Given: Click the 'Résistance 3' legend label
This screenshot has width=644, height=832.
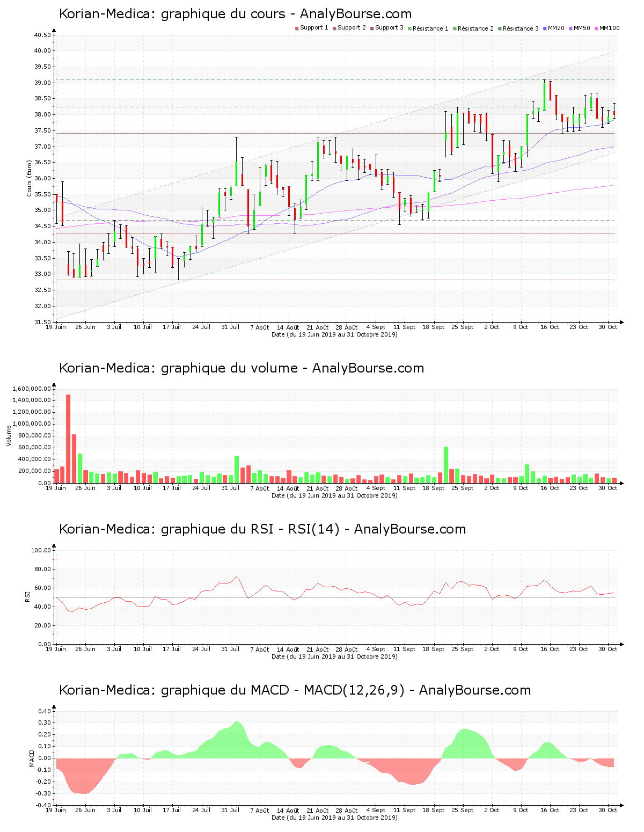Looking at the screenshot, I should tap(521, 28).
